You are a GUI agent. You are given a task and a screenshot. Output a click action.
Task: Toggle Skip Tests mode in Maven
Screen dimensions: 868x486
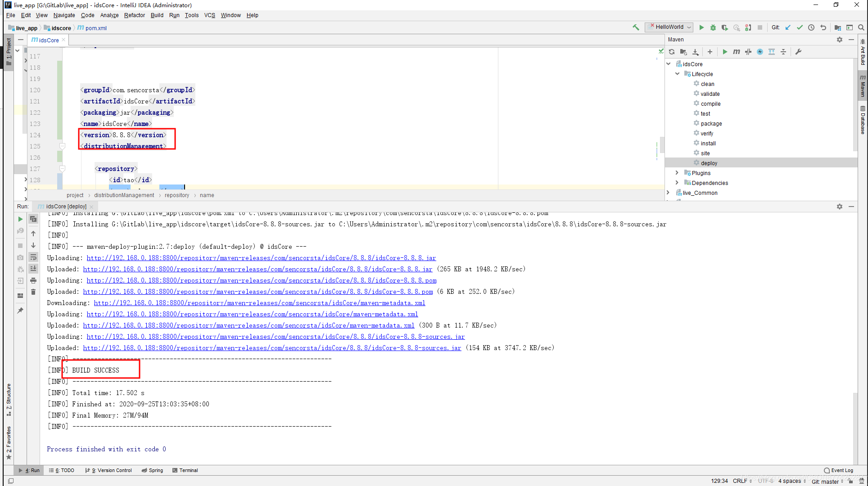760,52
